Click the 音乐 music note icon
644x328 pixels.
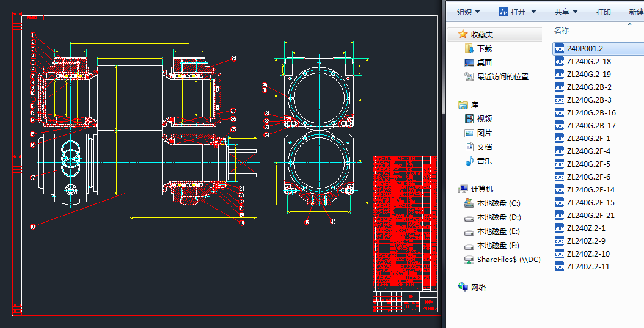469,161
